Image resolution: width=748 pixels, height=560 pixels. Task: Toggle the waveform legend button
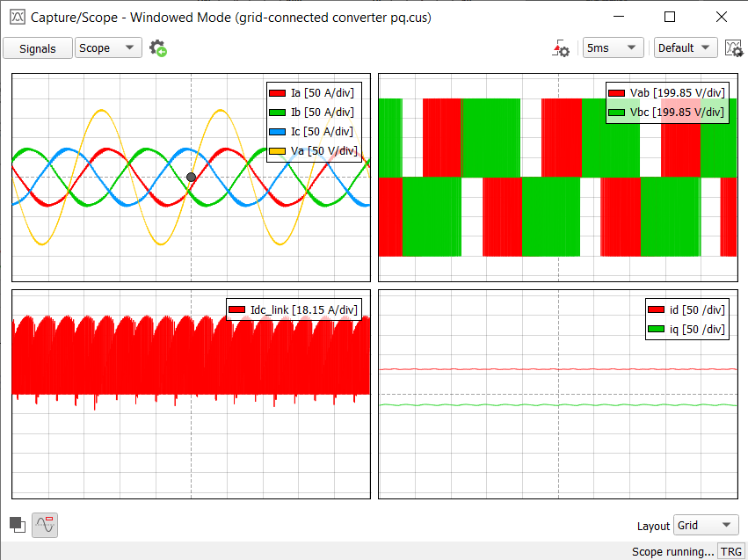[x=45, y=525]
